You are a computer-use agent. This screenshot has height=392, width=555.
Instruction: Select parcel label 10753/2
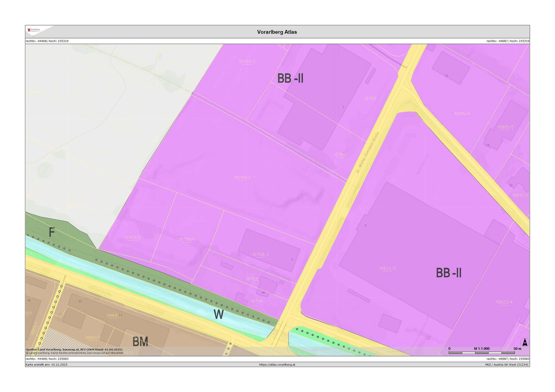[132, 238]
